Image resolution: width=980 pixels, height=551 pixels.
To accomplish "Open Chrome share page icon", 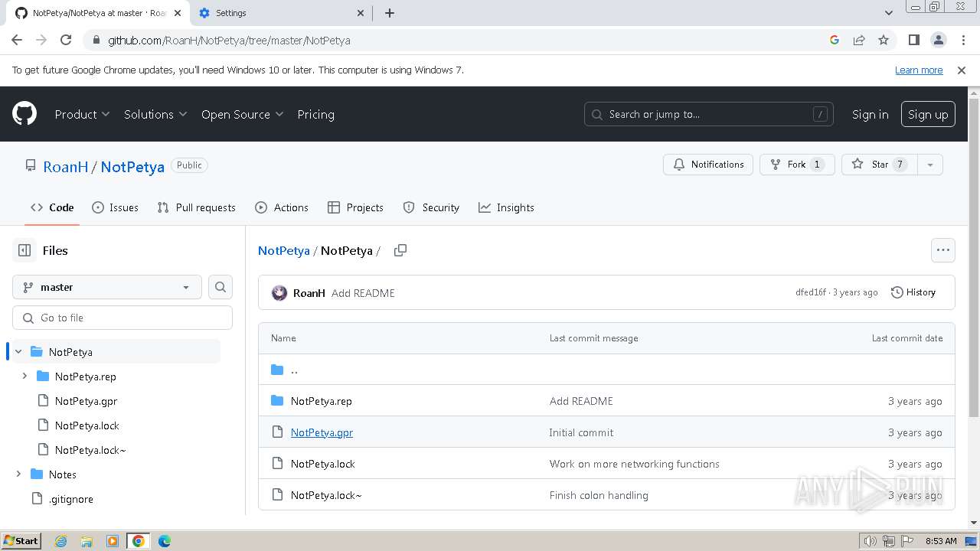I will [859, 40].
